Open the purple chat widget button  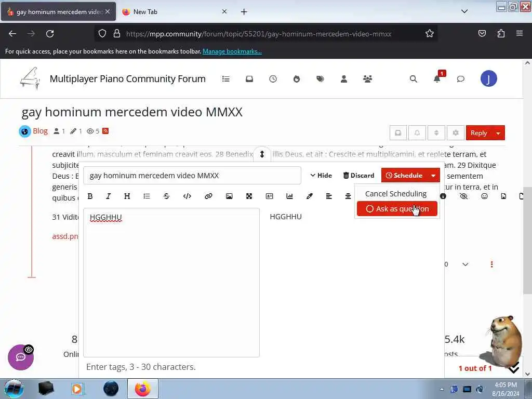[x=21, y=357]
